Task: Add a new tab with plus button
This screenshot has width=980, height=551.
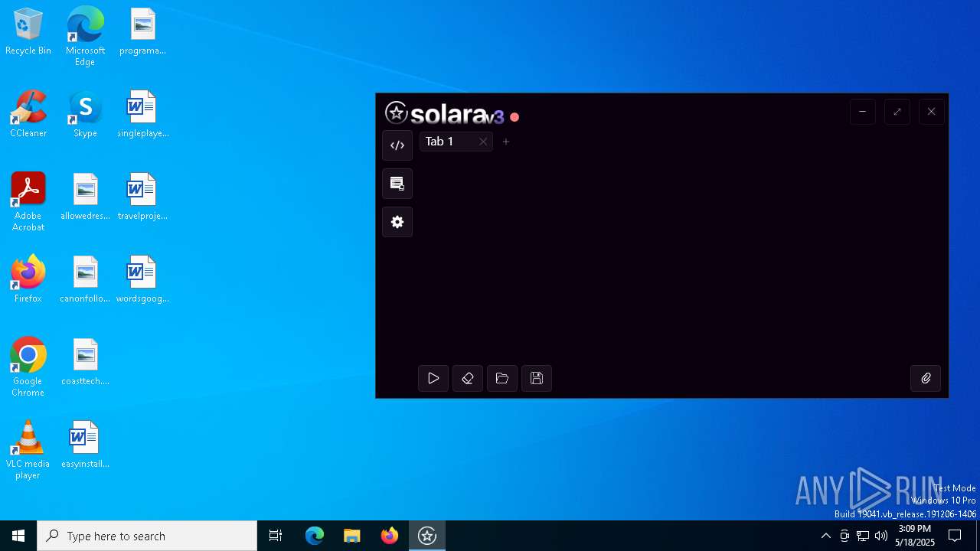Action: point(506,142)
